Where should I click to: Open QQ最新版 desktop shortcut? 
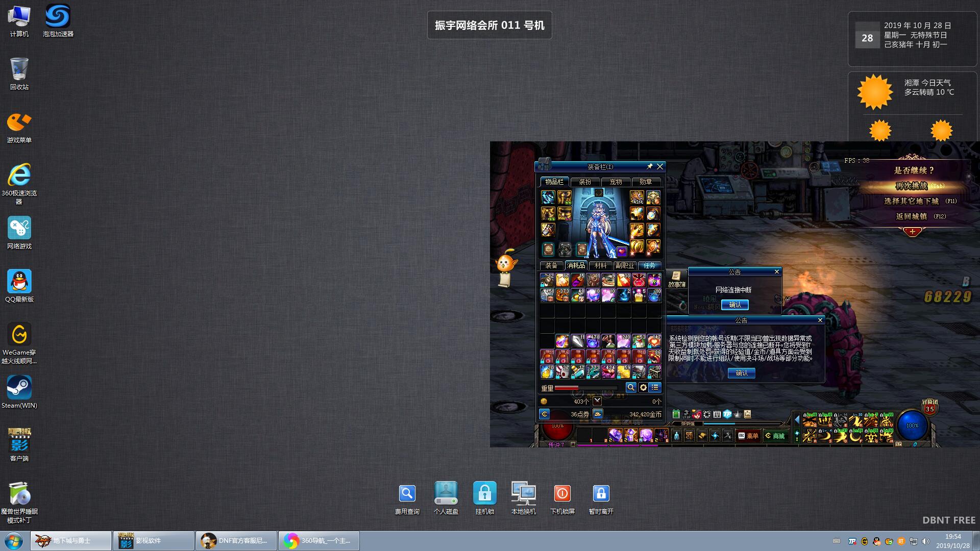click(x=19, y=286)
